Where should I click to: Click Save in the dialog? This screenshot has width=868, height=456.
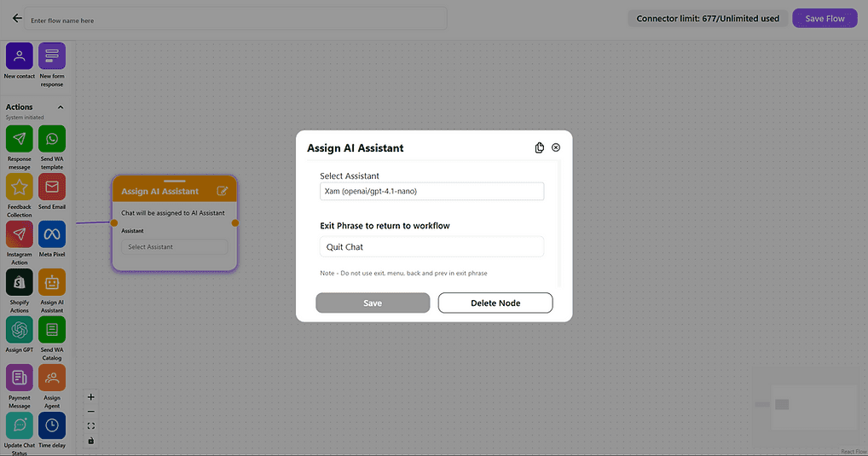[373, 303]
